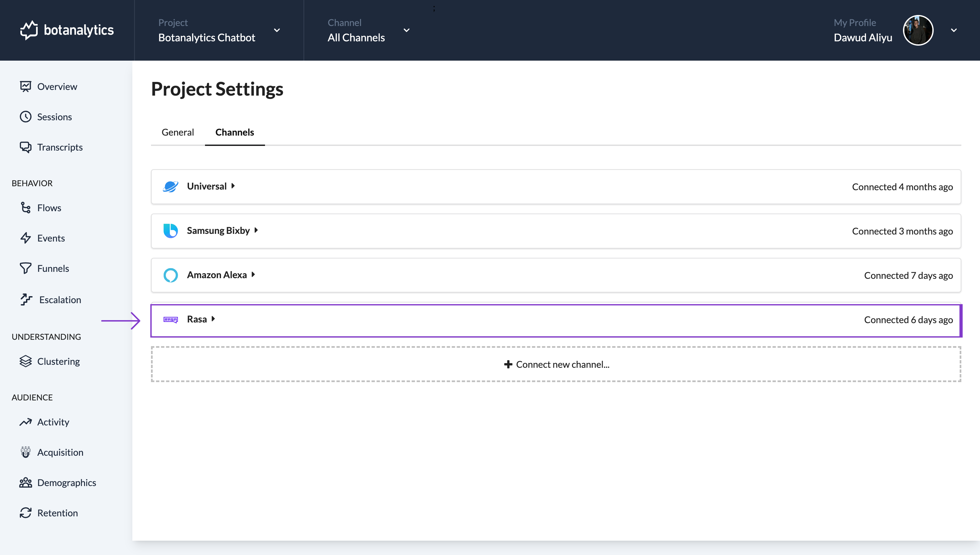Select the Retention refresh icon
The height and width of the screenshot is (555, 980).
26,513
